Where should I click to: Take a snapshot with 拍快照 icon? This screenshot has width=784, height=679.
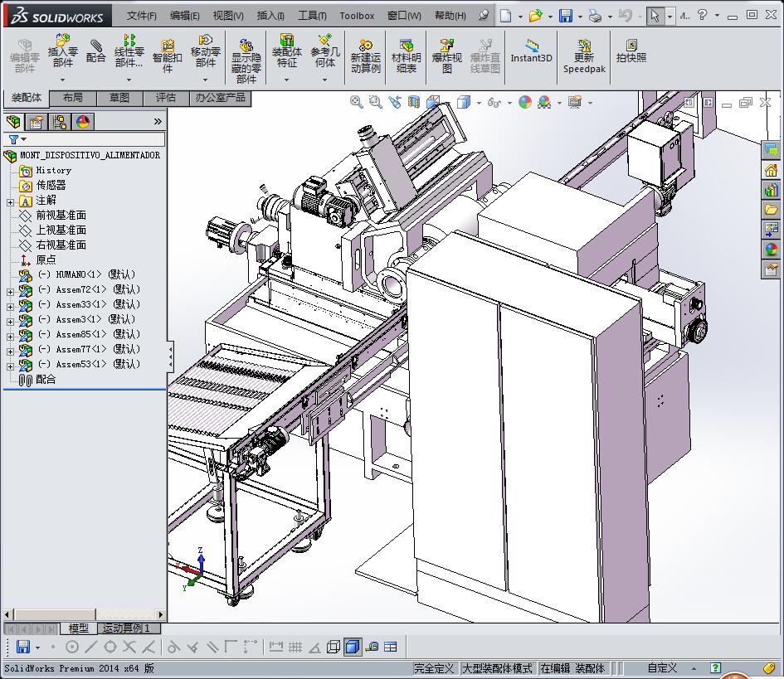[x=631, y=50]
